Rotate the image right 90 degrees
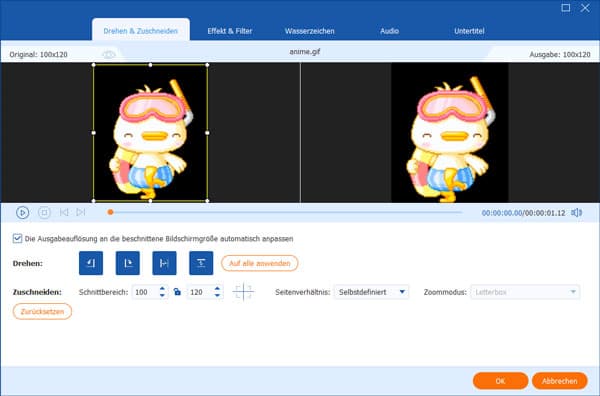Viewport: 600px width, 396px height. (127, 263)
